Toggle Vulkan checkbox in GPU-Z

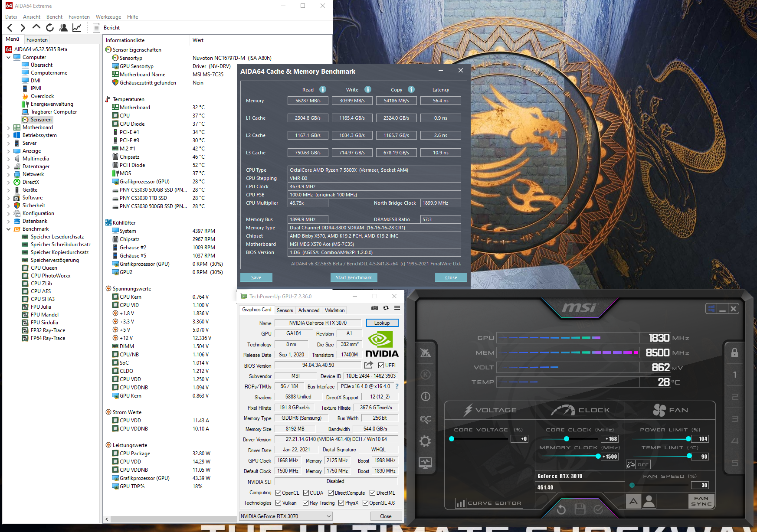(x=279, y=503)
